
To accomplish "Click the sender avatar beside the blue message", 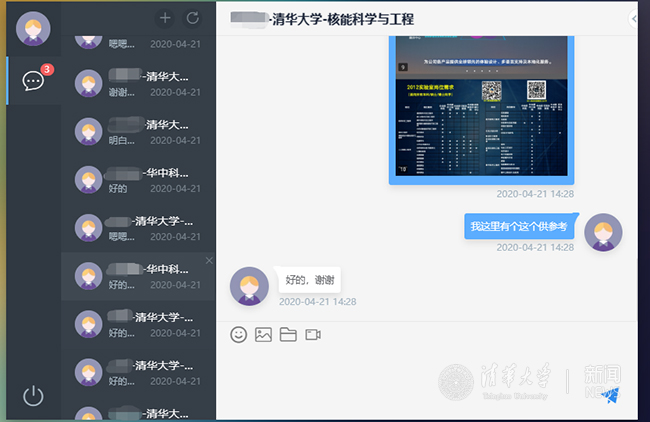I will click(603, 233).
